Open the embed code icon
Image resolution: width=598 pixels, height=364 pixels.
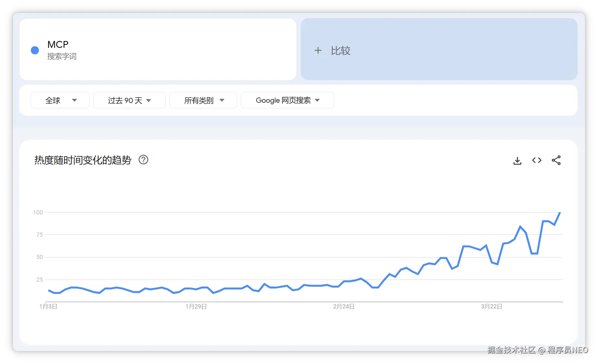tap(537, 161)
